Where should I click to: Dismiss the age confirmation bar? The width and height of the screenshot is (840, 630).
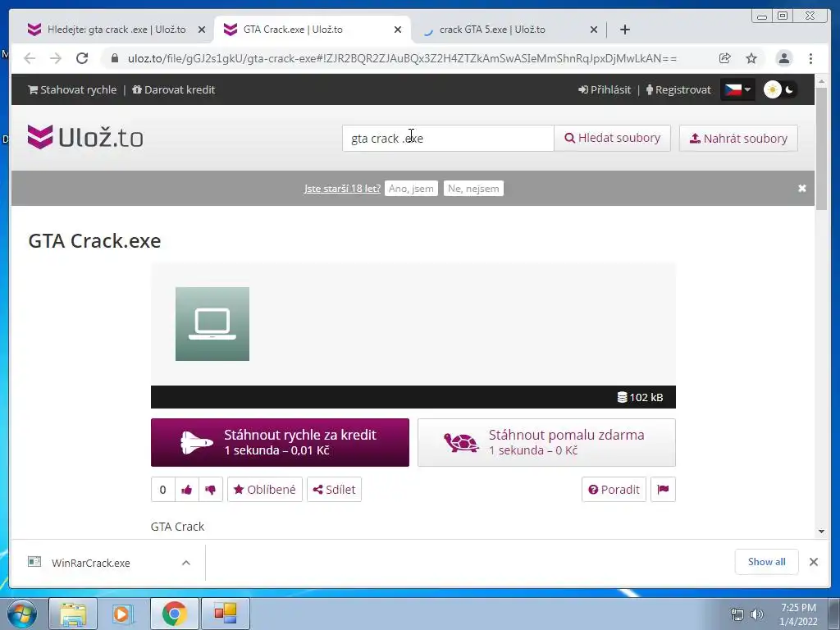[x=802, y=188]
